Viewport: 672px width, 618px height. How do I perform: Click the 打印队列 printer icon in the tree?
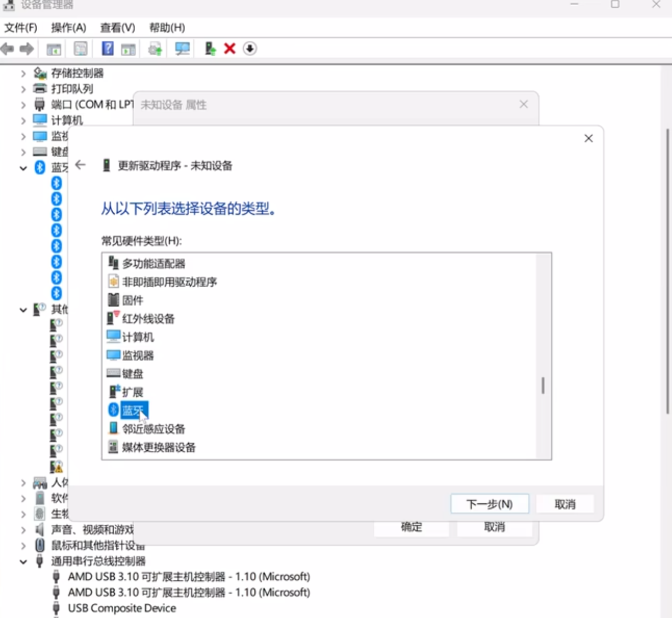point(40,89)
